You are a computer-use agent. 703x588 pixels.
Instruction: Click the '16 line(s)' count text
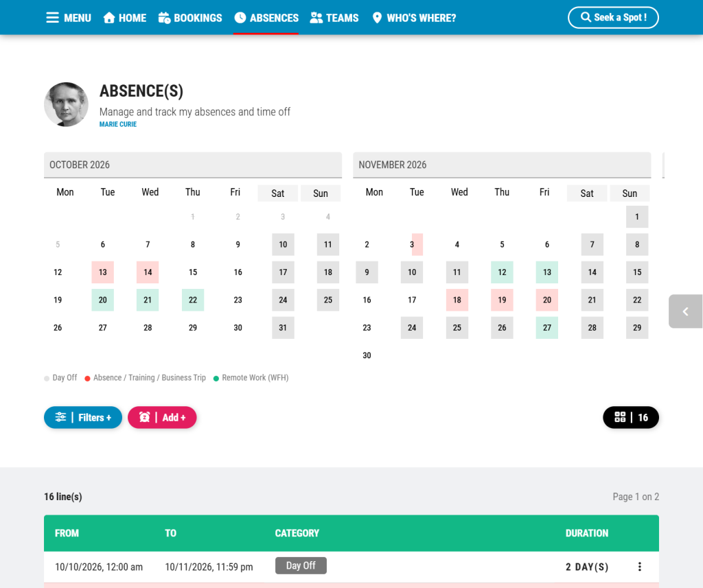(62, 497)
